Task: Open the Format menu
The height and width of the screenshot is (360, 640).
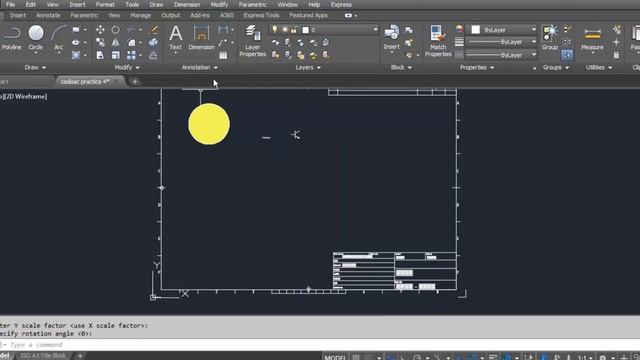Action: point(105,4)
